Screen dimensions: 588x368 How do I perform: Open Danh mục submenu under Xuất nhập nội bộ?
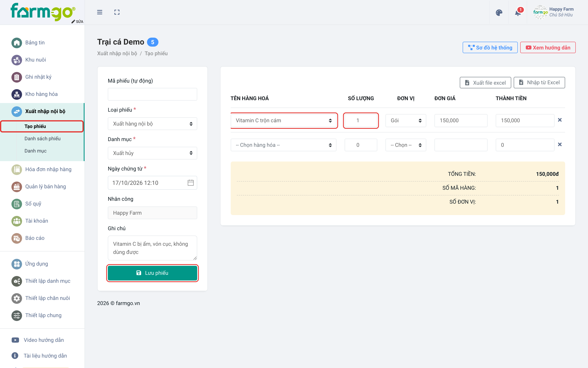pos(36,151)
